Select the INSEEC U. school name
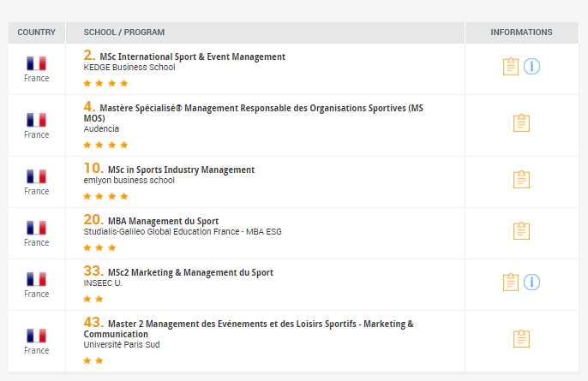 103,283
